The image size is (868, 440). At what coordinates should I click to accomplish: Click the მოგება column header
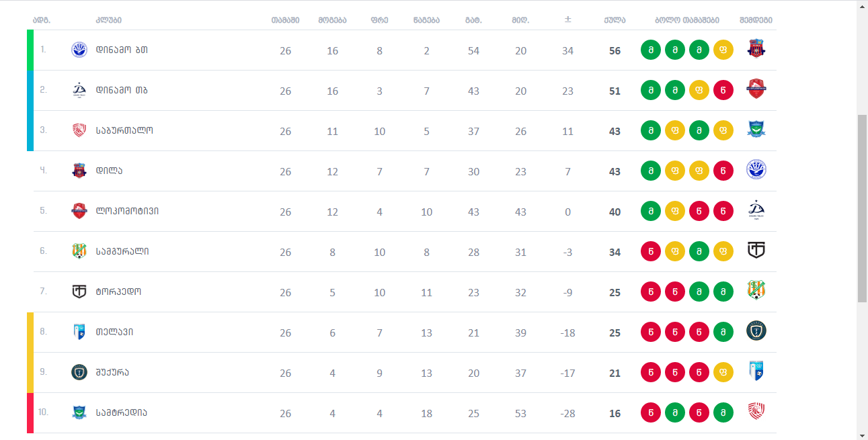[x=332, y=20]
